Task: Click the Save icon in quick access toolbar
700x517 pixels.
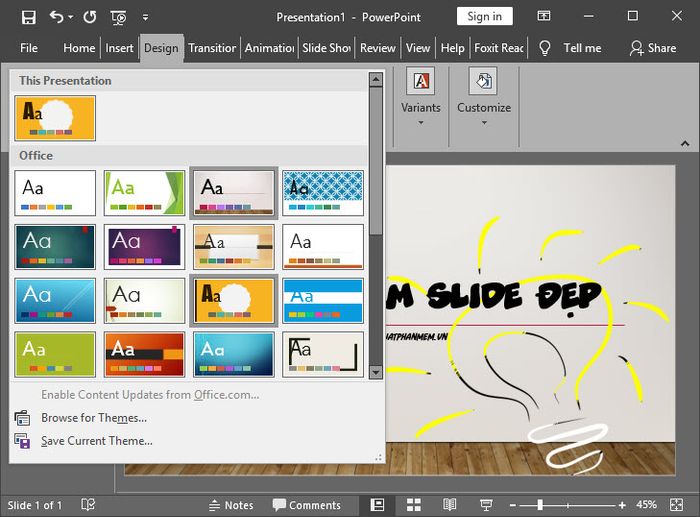Action: [x=29, y=17]
